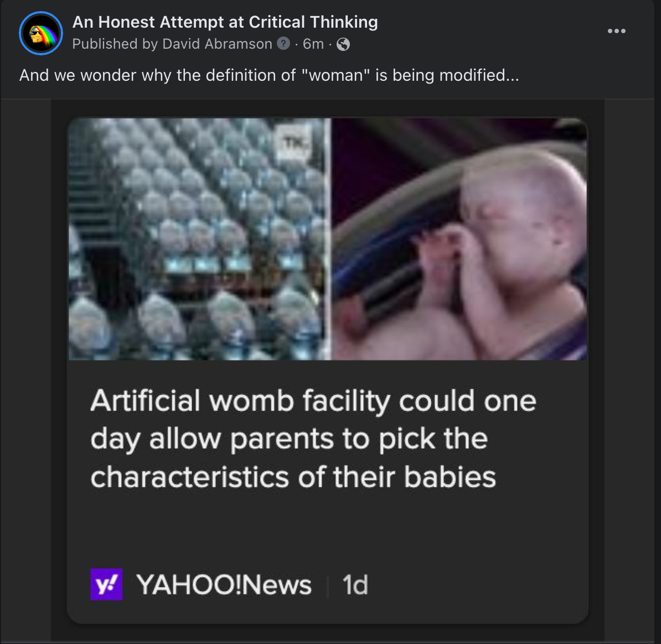661x644 pixels.
Task: Click the purple Yahoo logo icon
Action: [106, 584]
